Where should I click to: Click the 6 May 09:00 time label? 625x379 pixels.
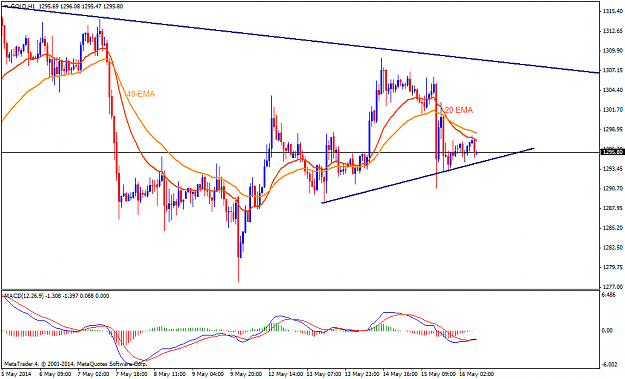(x=54, y=374)
